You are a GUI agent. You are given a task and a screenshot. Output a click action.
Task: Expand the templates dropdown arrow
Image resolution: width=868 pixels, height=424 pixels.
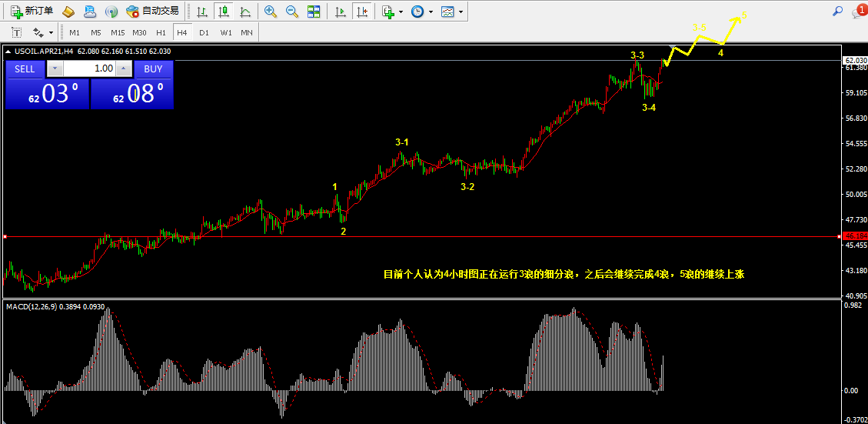click(x=461, y=12)
